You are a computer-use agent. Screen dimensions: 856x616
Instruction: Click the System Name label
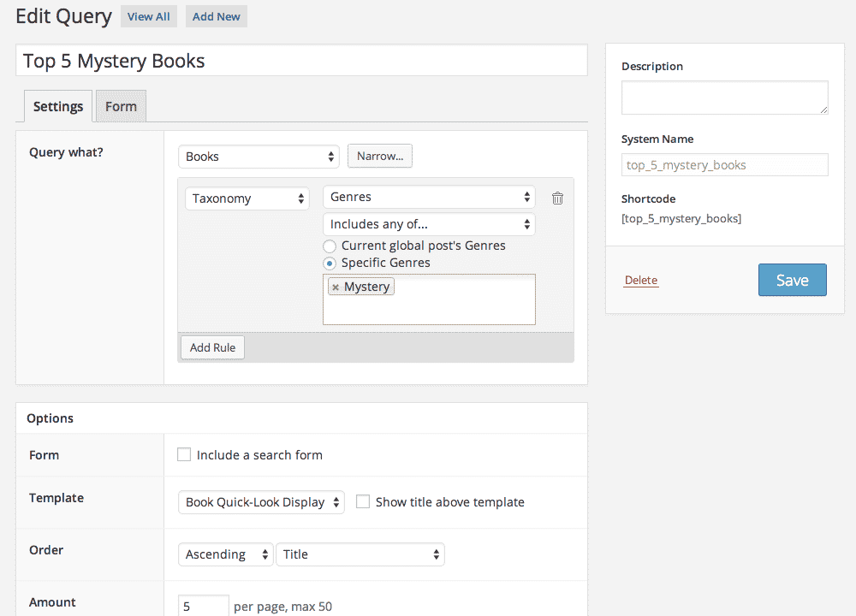pyautogui.click(x=657, y=139)
